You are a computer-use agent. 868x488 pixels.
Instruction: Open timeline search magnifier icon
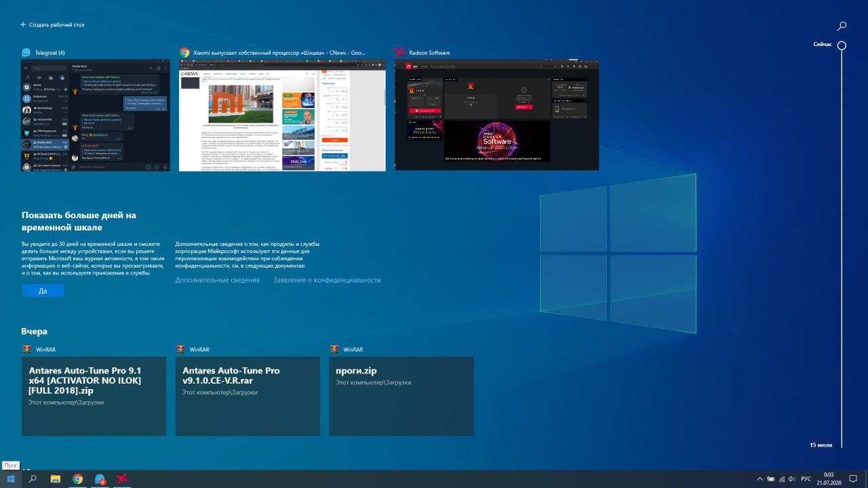point(842,26)
